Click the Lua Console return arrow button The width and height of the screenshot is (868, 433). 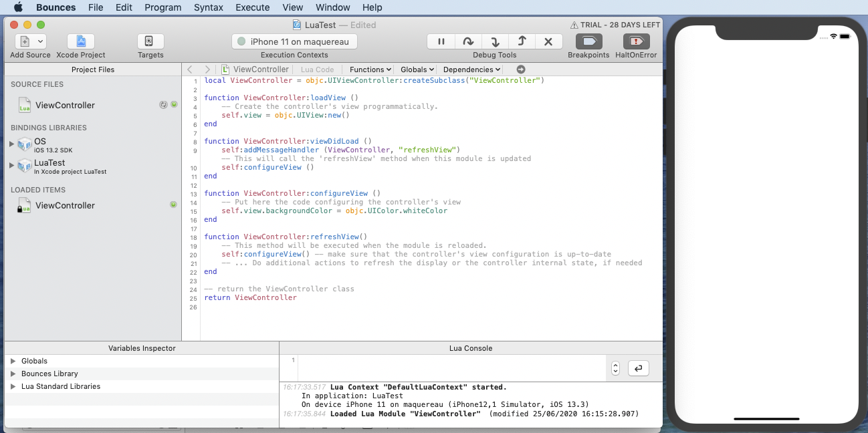(639, 368)
